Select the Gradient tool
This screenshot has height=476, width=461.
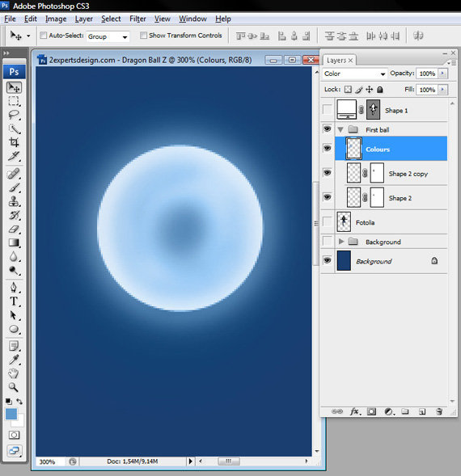(14, 242)
